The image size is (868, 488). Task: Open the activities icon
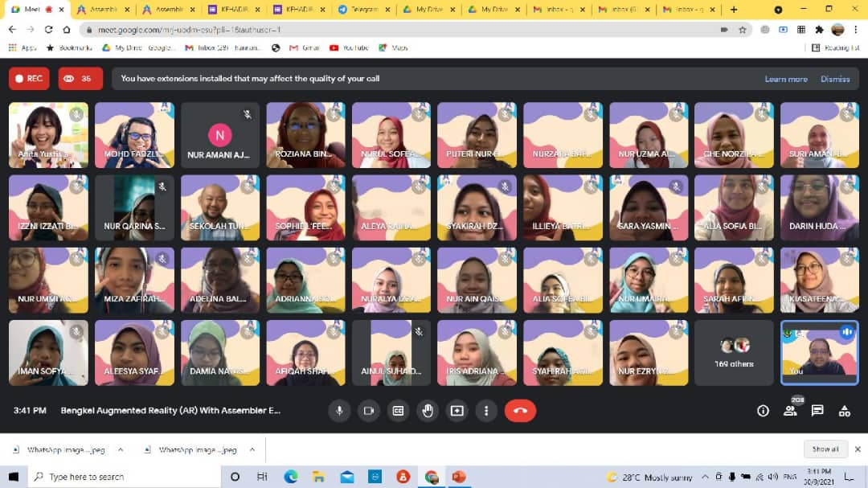point(844,411)
